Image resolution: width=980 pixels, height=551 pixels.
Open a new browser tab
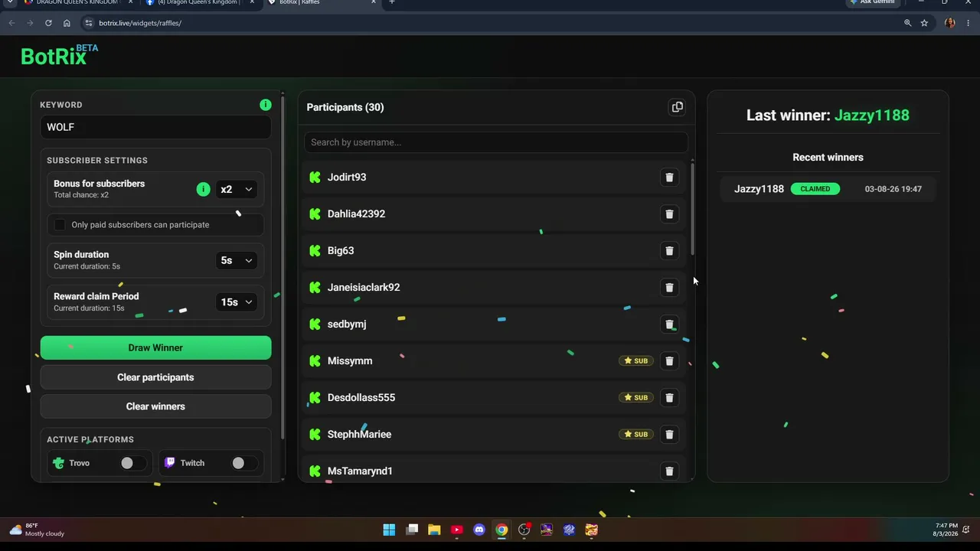pyautogui.click(x=392, y=3)
